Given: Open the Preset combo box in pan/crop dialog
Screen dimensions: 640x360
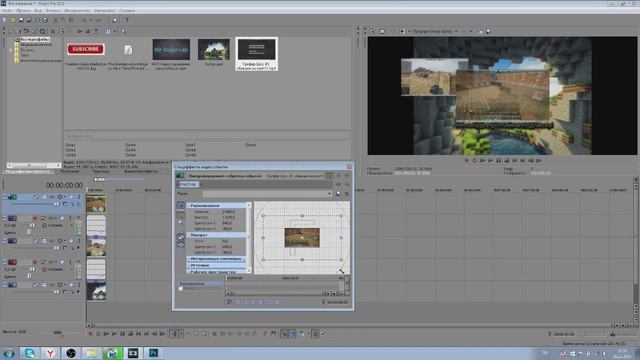Looking at the screenshot, I should [267, 194].
